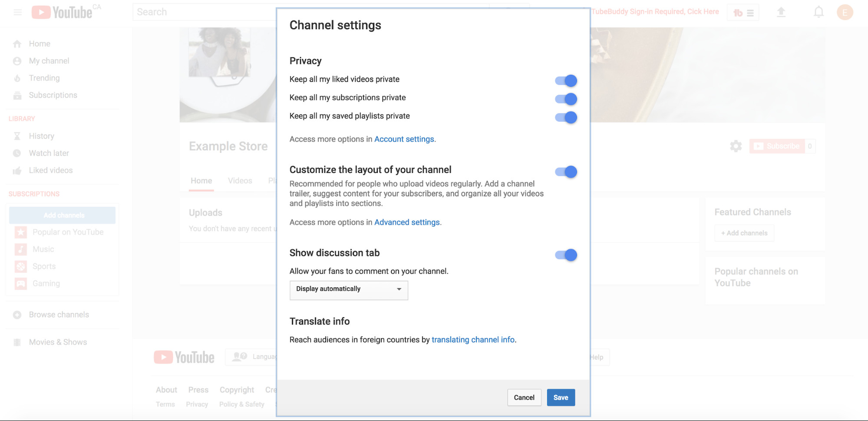Click the channel settings gear icon
Viewport: 868px width, 421px height.
(x=736, y=146)
